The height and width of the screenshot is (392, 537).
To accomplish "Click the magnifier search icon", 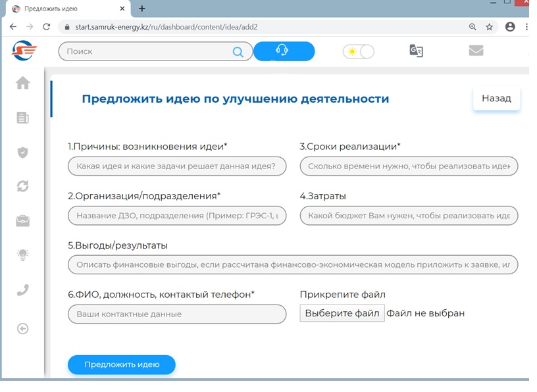I will pyautogui.click(x=238, y=52).
